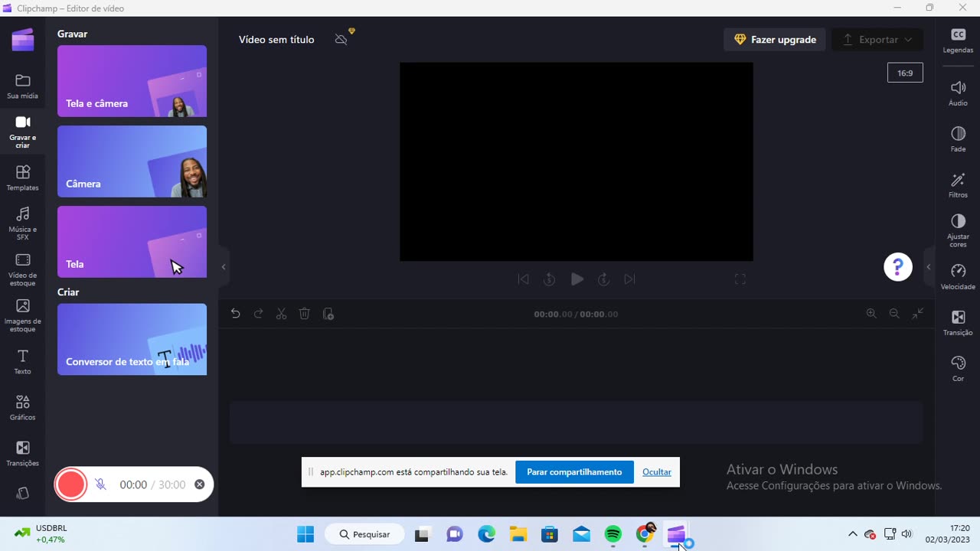
Task: Choose the Tela e câmera recording card
Action: tap(132, 81)
